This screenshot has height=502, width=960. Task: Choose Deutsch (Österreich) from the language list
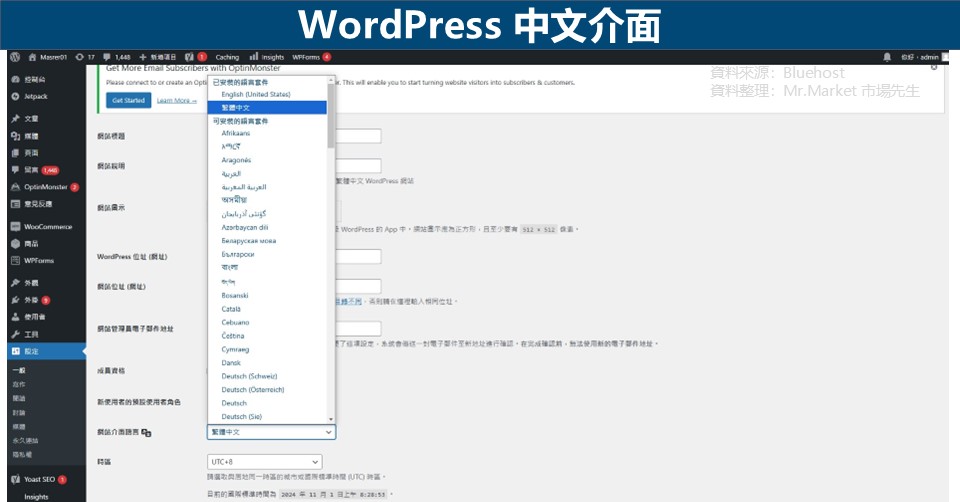point(253,389)
